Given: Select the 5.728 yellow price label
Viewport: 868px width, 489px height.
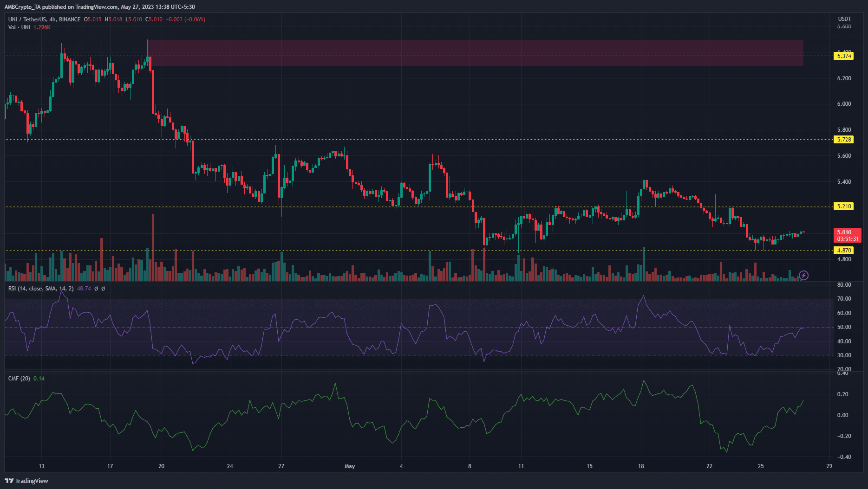Looking at the screenshot, I should [844, 140].
